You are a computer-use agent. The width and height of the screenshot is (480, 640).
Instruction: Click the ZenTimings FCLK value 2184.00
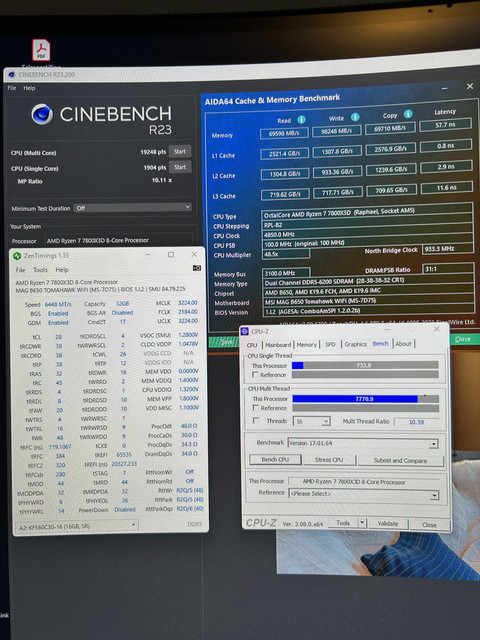point(188,311)
